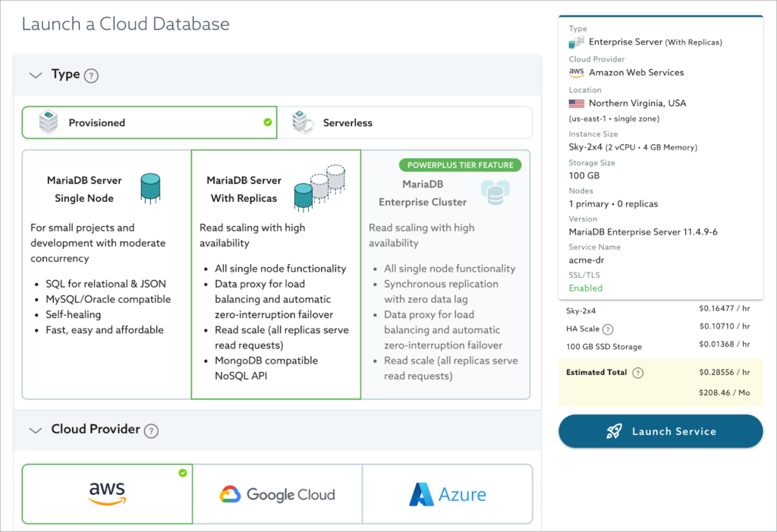Click the help icon next to Type
Screen dimensions: 777x532
pos(91,75)
